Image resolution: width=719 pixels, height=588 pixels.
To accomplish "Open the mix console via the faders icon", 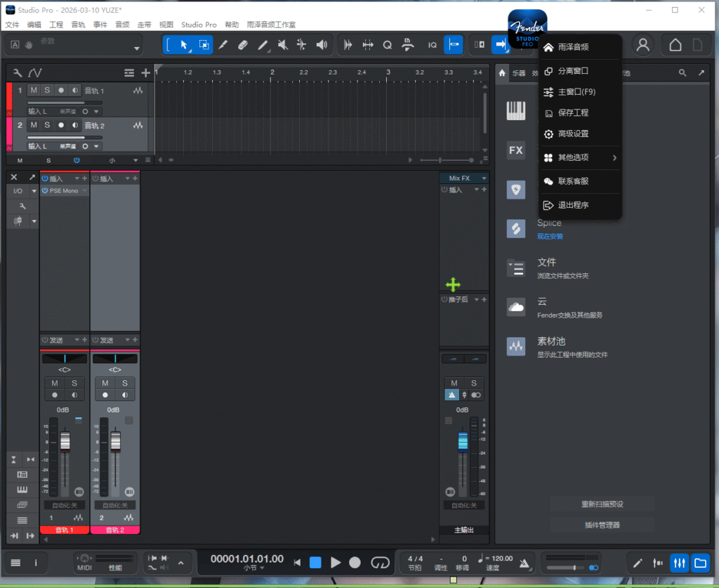I will pyautogui.click(x=679, y=563).
